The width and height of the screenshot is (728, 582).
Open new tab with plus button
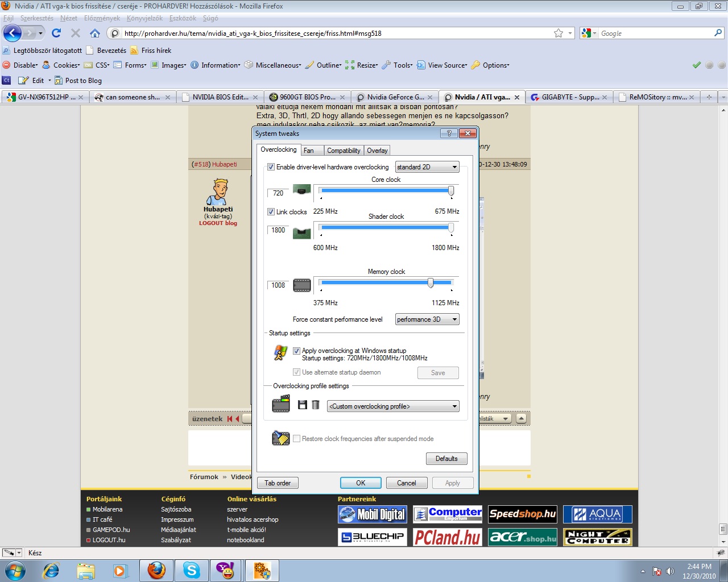pyautogui.click(x=709, y=97)
